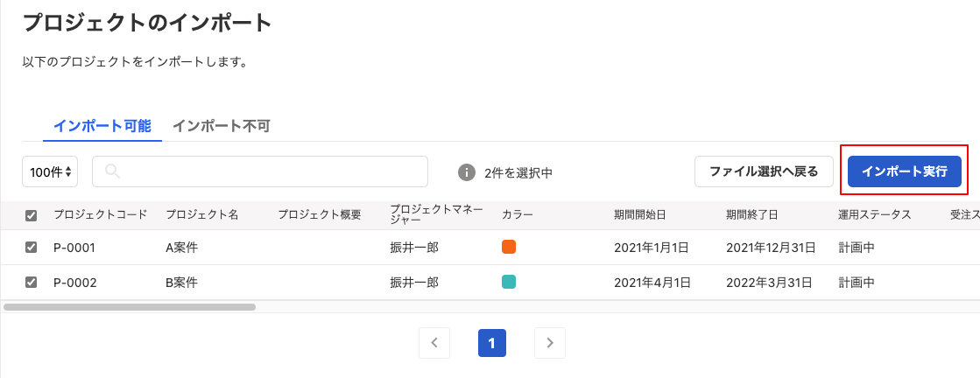Go to next page arrow
This screenshot has height=378, width=980.
(550, 343)
